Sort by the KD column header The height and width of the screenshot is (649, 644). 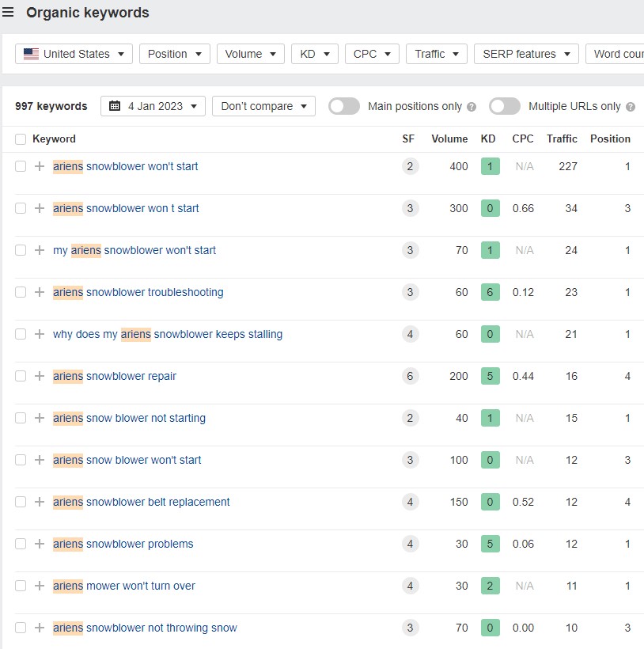(x=488, y=139)
